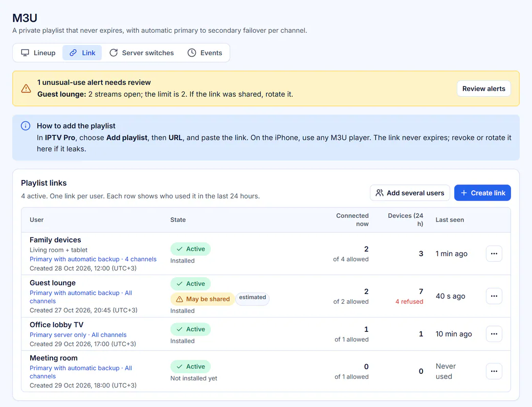
Task: Click the 'Family devices' user name
Action: click(55, 240)
